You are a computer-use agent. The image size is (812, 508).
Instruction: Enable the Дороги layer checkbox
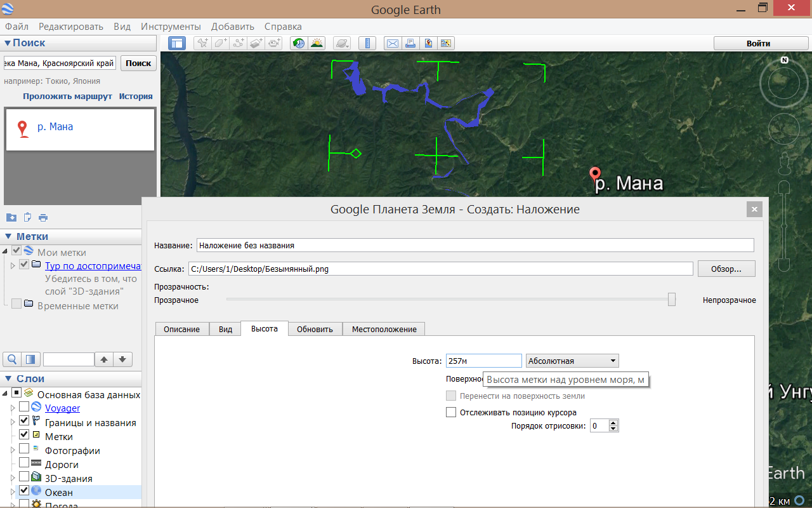pos(24,463)
